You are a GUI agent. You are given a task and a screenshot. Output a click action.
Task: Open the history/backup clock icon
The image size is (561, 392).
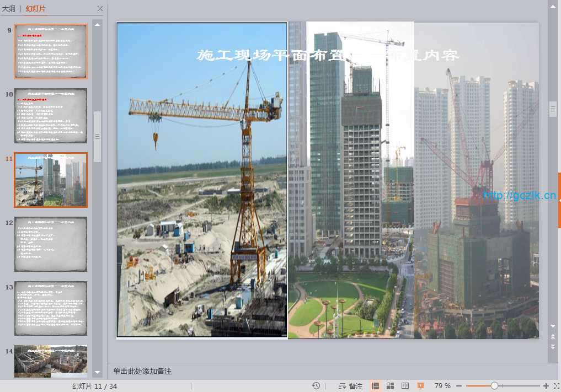[x=316, y=386]
